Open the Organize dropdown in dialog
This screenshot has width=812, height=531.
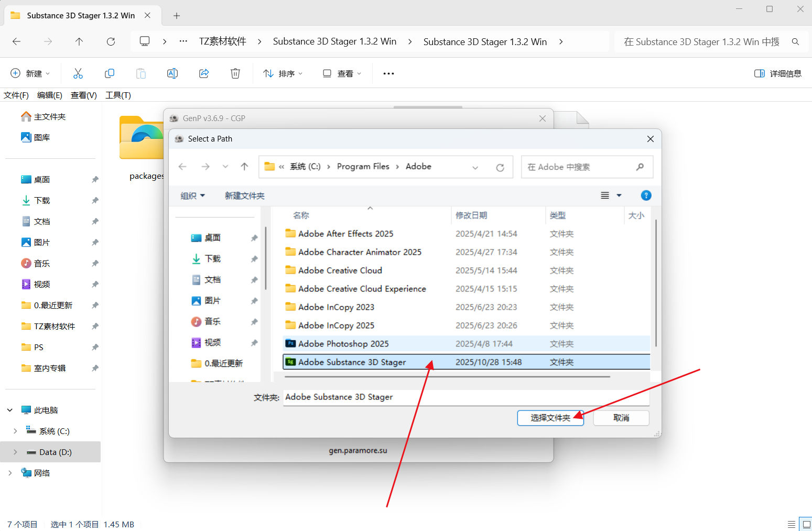192,196
